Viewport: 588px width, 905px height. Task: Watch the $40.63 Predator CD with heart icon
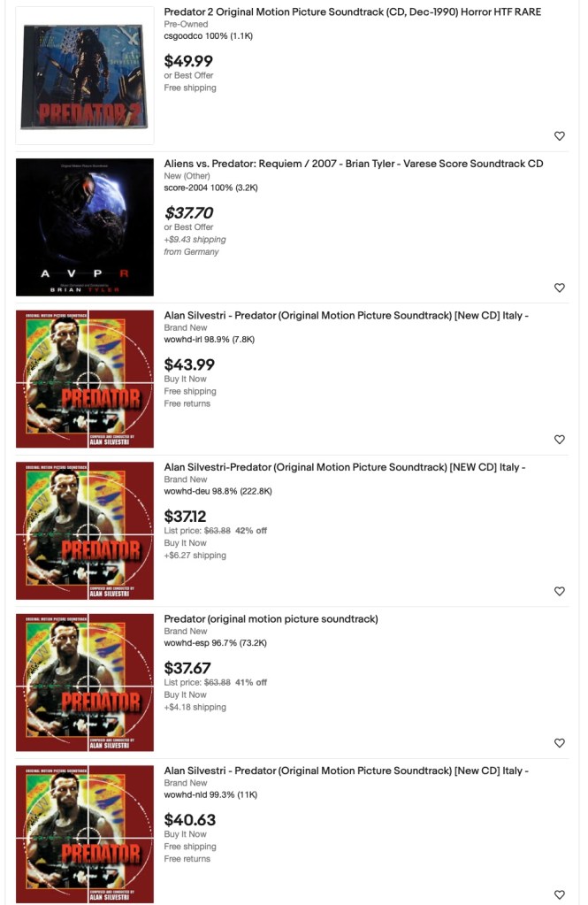559,894
